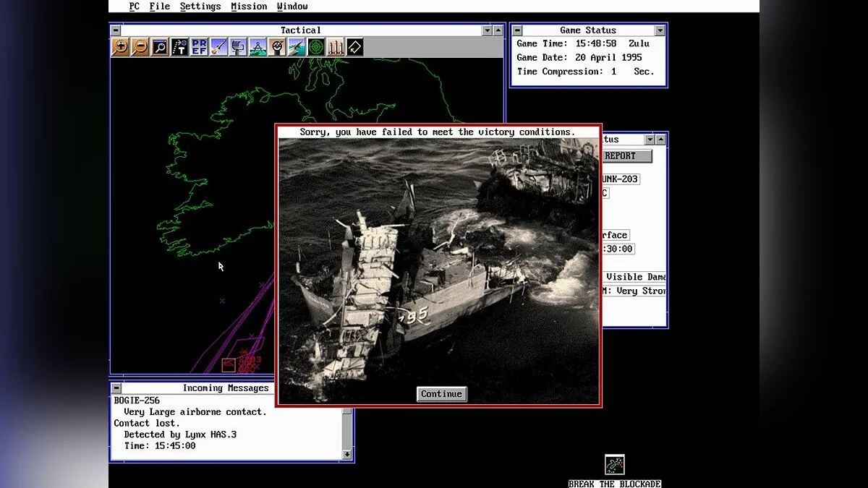Image resolution: width=868 pixels, height=488 pixels.
Task: Open the range and bearing compass tool
Action: click(x=258, y=46)
